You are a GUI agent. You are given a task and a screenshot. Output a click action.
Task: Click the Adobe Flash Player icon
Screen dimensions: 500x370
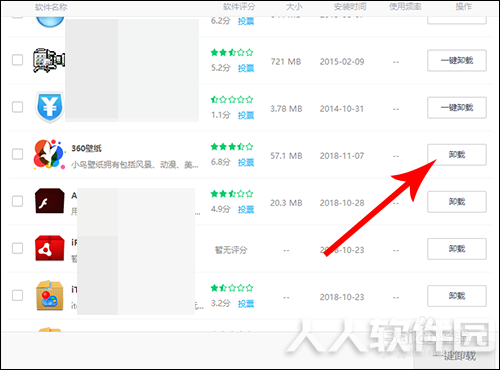tap(50, 201)
